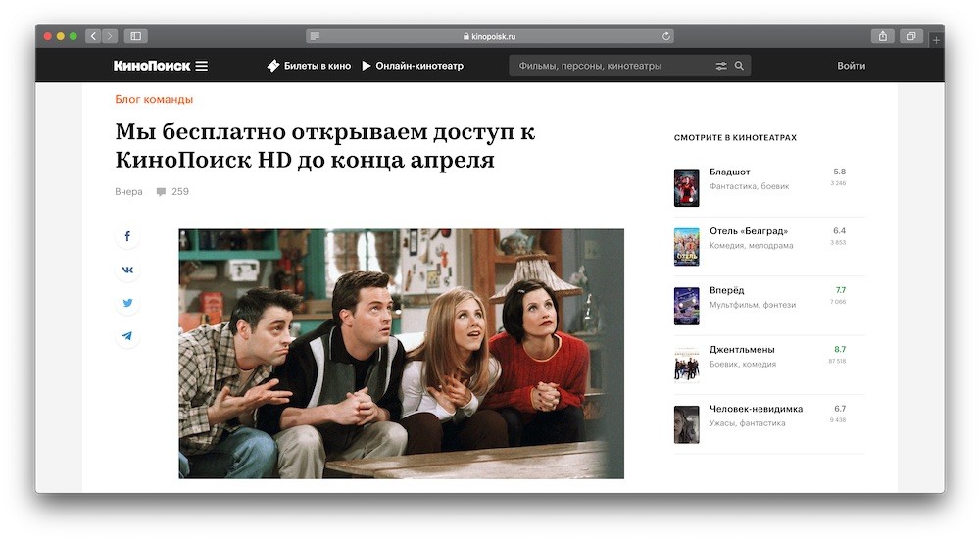The height and width of the screenshot is (540, 980).
Task: Click the Вчера publication date
Action: 128,192
